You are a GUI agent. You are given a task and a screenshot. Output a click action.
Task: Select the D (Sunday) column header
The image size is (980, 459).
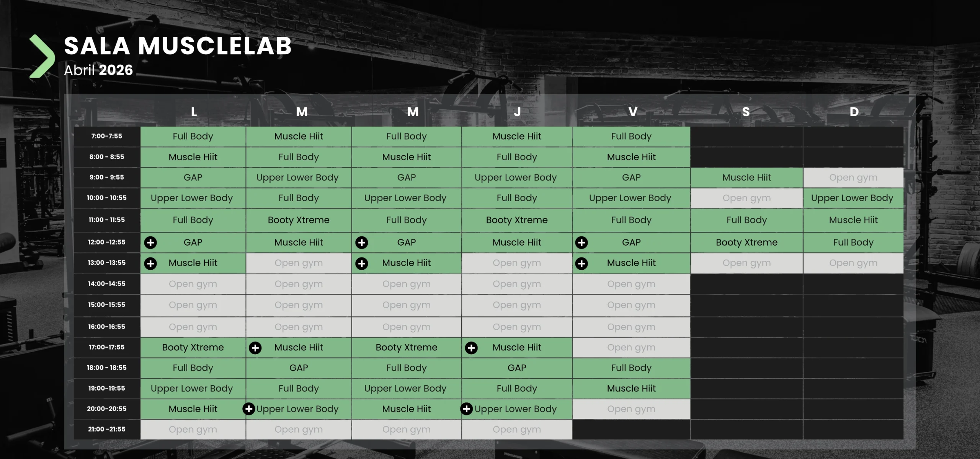click(854, 112)
